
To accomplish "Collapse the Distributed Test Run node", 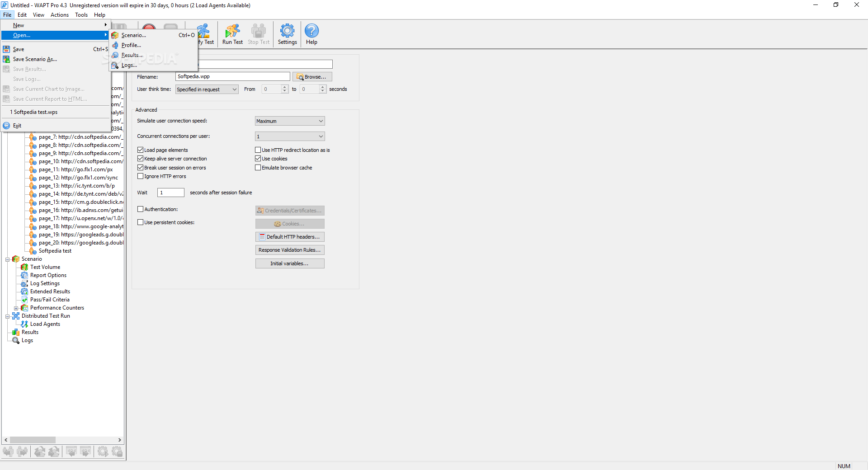I will pos(8,316).
